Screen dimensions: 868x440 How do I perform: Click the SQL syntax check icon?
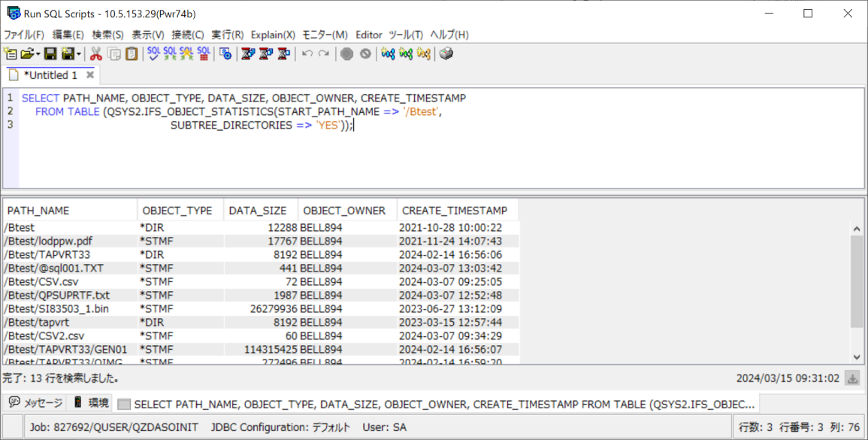pos(153,53)
